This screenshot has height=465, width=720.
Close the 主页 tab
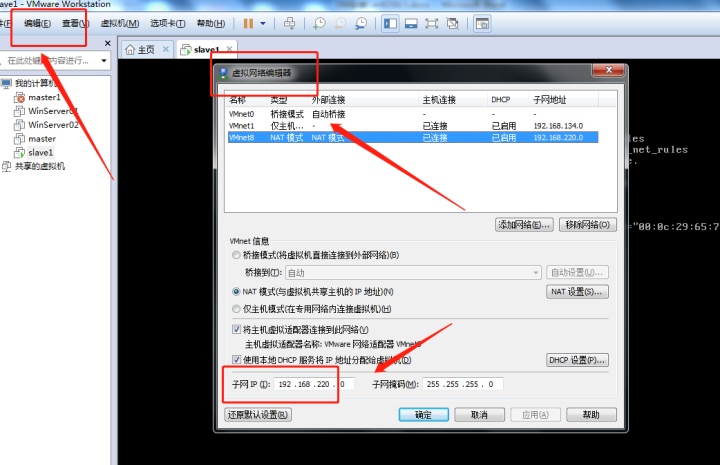click(166, 49)
